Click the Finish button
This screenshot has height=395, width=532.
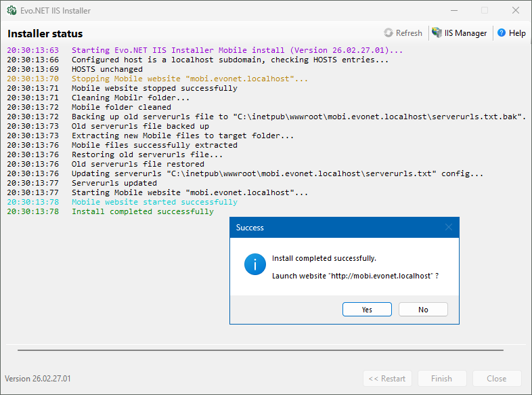pyautogui.click(x=442, y=378)
